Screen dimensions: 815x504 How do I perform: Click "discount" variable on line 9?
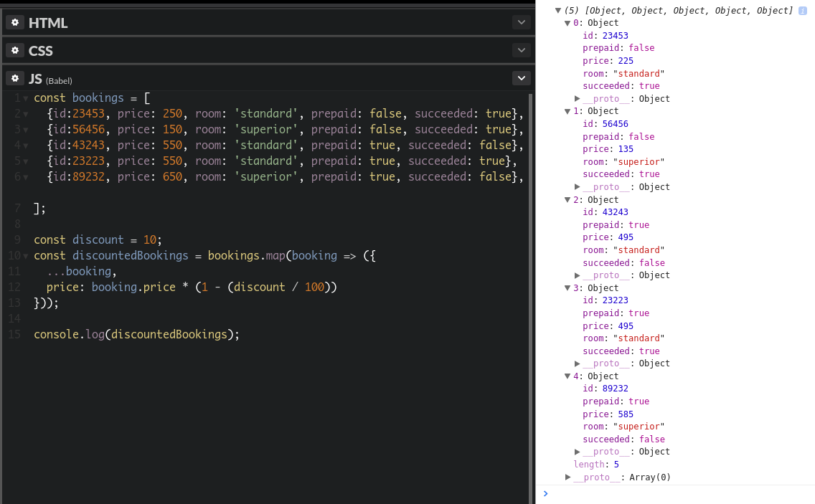[98, 240]
